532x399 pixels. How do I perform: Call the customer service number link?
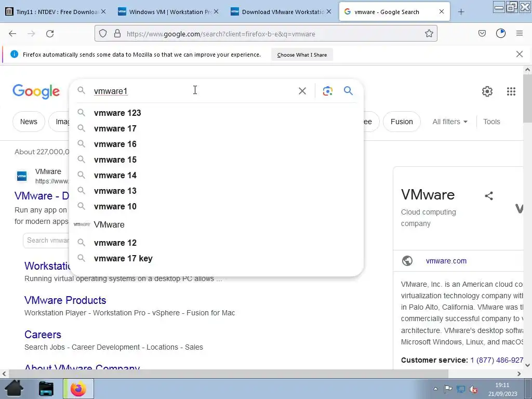coord(496,360)
